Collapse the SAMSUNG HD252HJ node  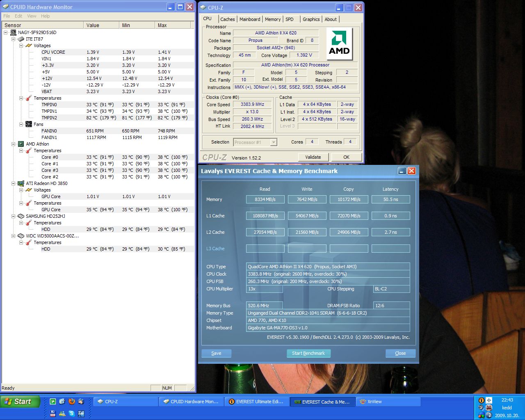(x=13, y=216)
